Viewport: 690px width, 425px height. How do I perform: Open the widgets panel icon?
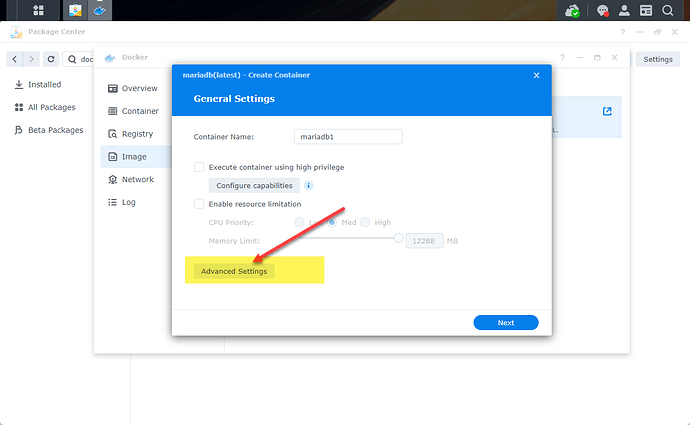tap(646, 10)
